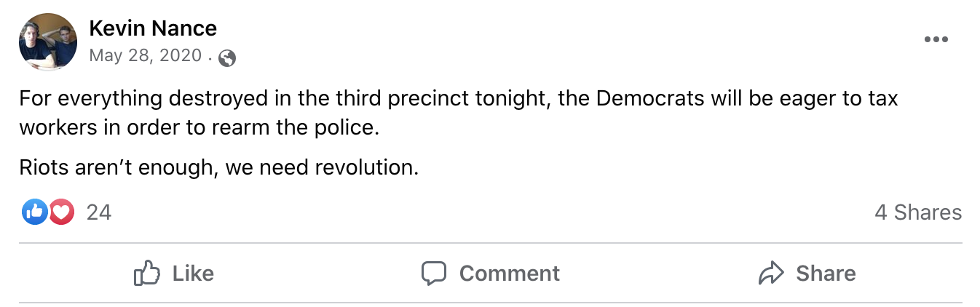Click the red heart reaction icon
The height and width of the screenshot is (307, 980).
point(62,212)
